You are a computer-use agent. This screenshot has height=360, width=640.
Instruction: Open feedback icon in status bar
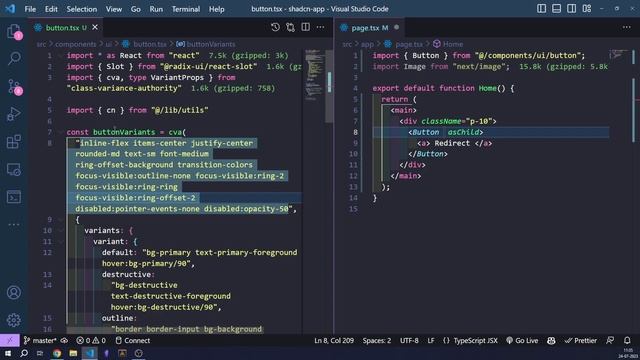[610, 340]
